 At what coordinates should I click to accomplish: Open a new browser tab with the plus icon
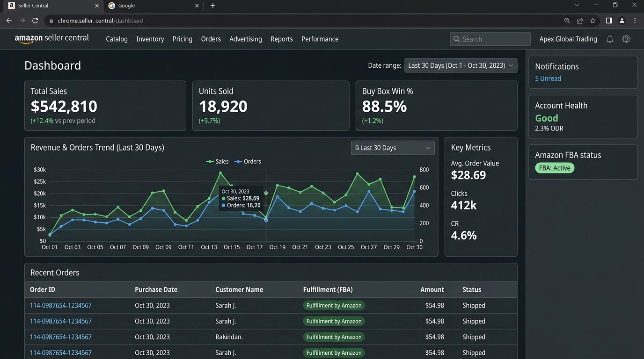click(x=213, y=6)
